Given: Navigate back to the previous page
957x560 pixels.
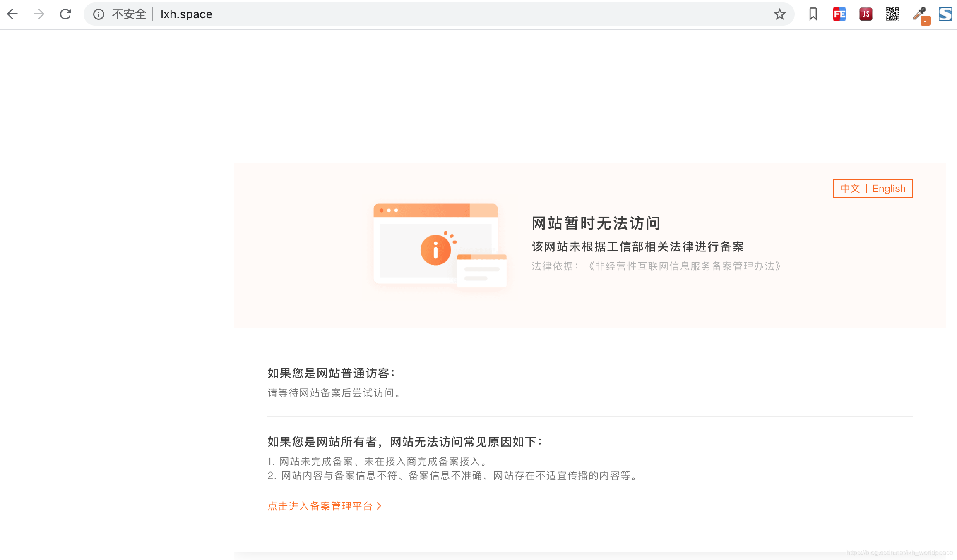Looking at the screenshot, I should coord(13,14).
